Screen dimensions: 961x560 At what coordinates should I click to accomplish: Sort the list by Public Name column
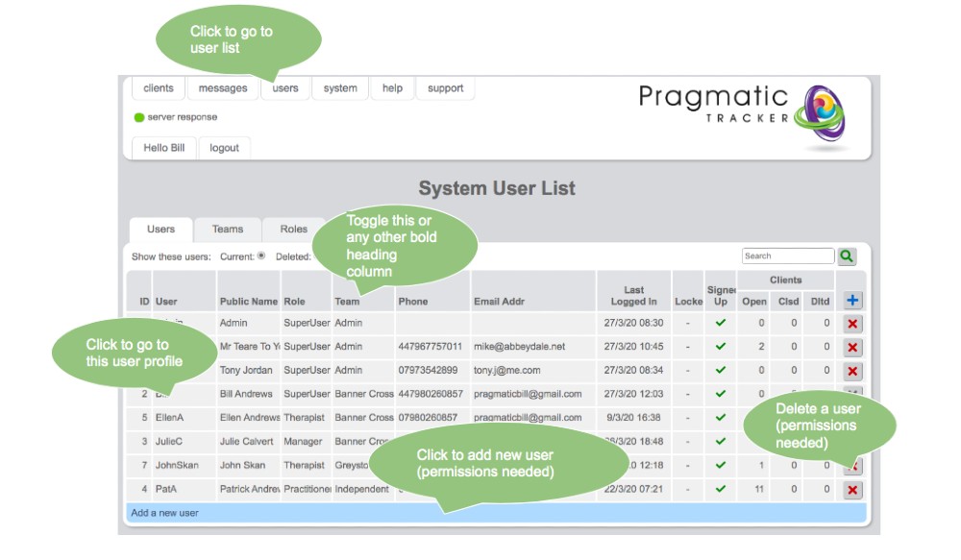tap(248, 302)
